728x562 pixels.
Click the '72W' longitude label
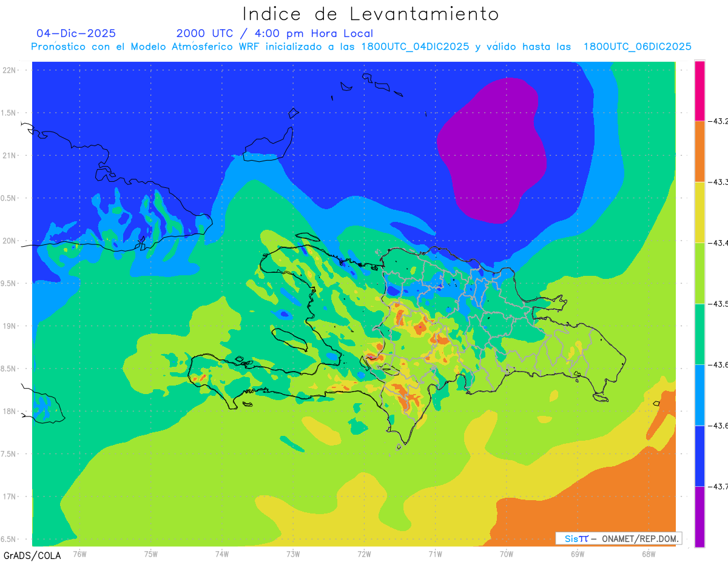[x=364, y=554]
